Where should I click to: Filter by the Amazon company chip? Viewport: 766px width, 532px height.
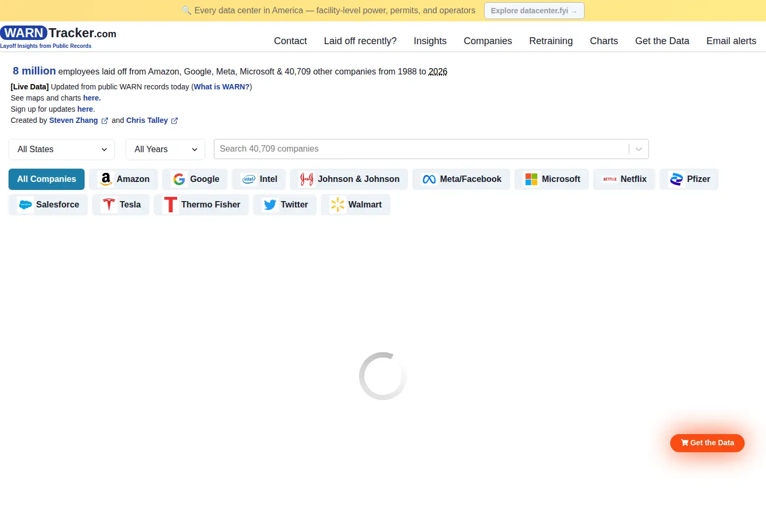123,179
